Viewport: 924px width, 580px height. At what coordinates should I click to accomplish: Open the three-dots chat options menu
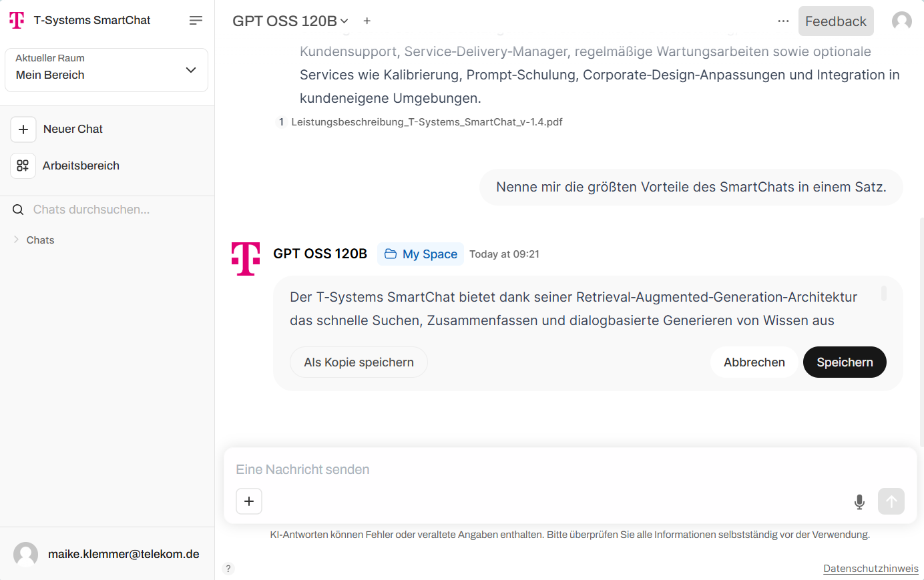pos(783,21)
